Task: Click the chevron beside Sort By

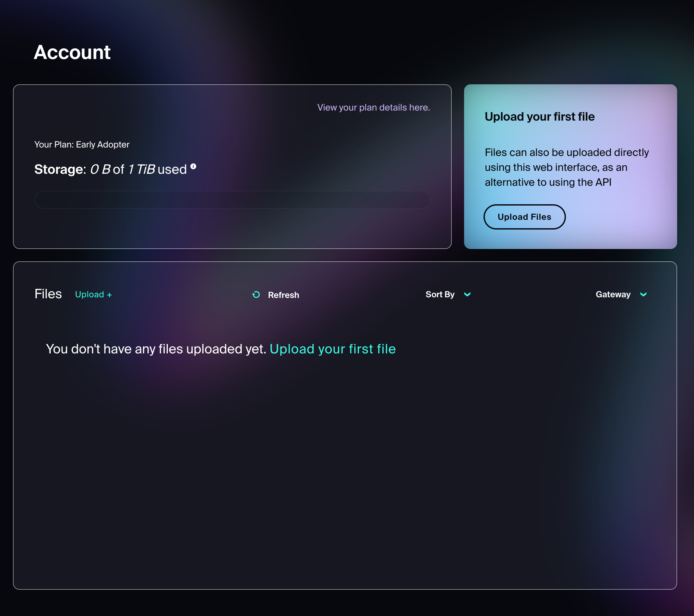Action: coord(467,294)
